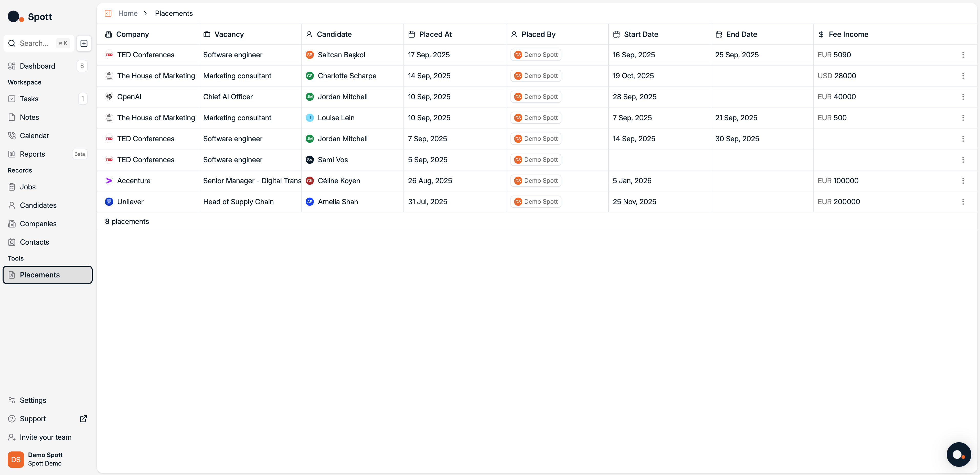Click the '8 placements' footer text
Screen dimensions: 980x475
coord(127,221)
